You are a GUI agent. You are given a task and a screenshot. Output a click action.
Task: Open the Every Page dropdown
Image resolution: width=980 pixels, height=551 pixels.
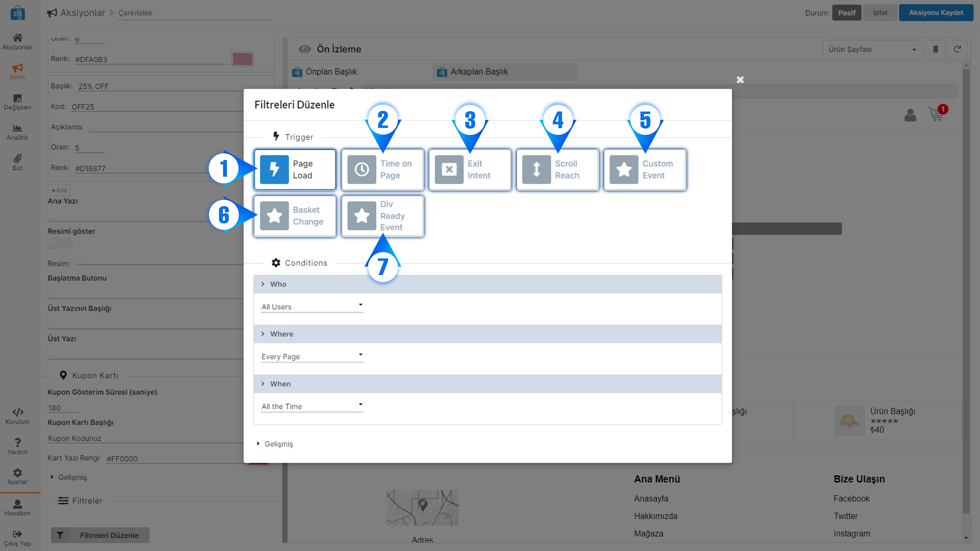(x=312, y=356)
